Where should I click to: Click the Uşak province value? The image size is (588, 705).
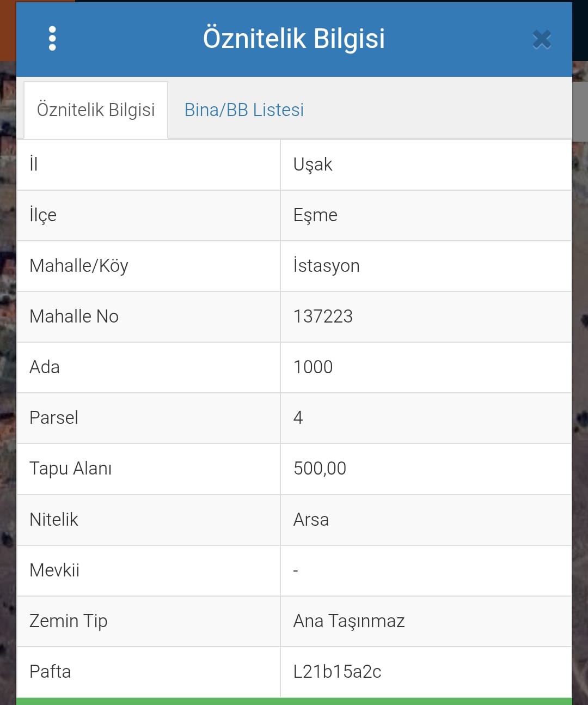coord(313,165)
